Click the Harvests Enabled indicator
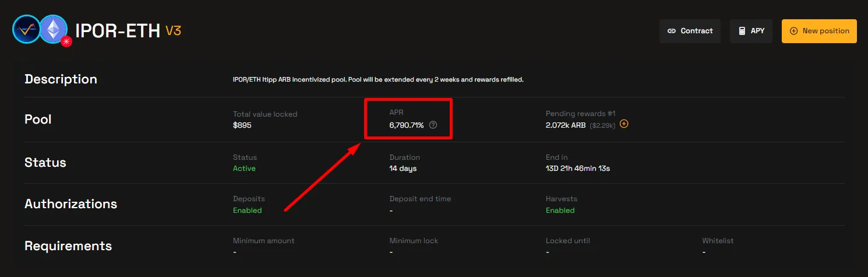 pyautogui.click(x=560, y=211)
